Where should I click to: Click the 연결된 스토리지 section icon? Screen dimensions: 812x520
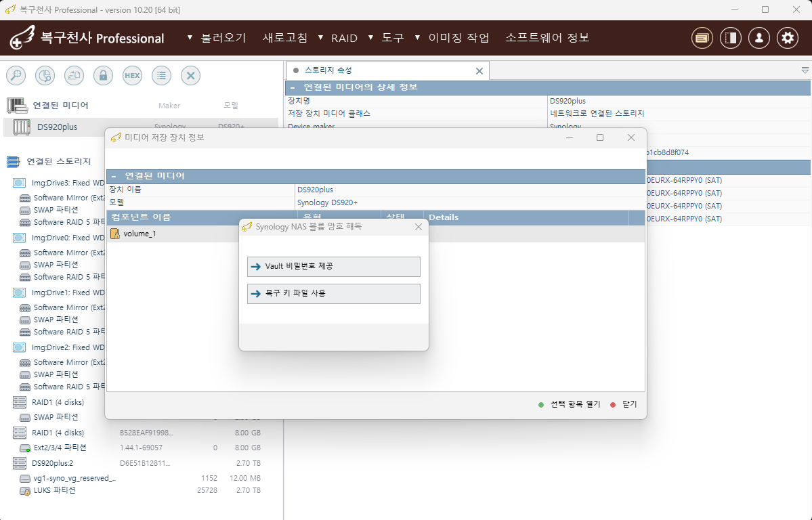point(14,162)
